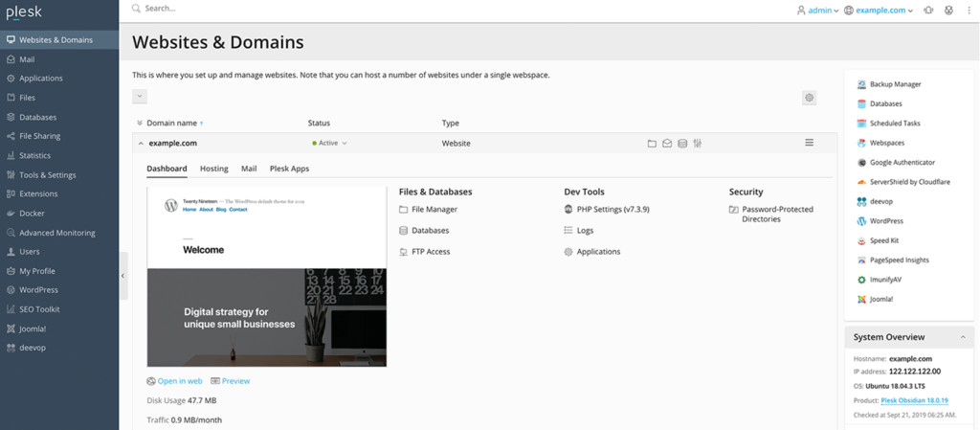Collapse the left sidebar with arrow handle
Viewport: 980px width, 430px height.
(x=123, y=276)
